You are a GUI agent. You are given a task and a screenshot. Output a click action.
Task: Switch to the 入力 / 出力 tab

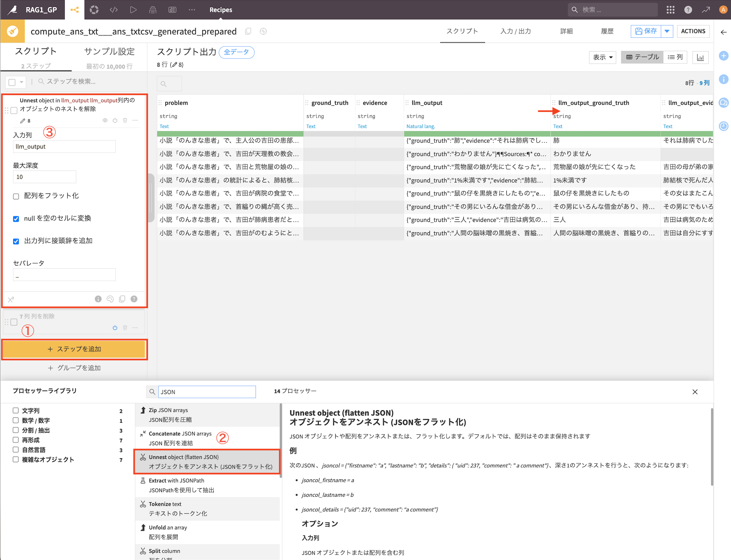tap(516, 31)
